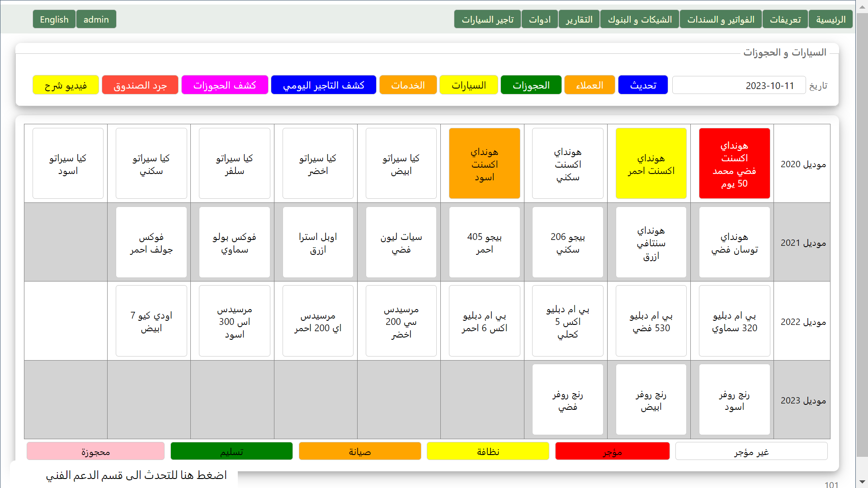Click the blue تحديث refresh button

point(642,85)
